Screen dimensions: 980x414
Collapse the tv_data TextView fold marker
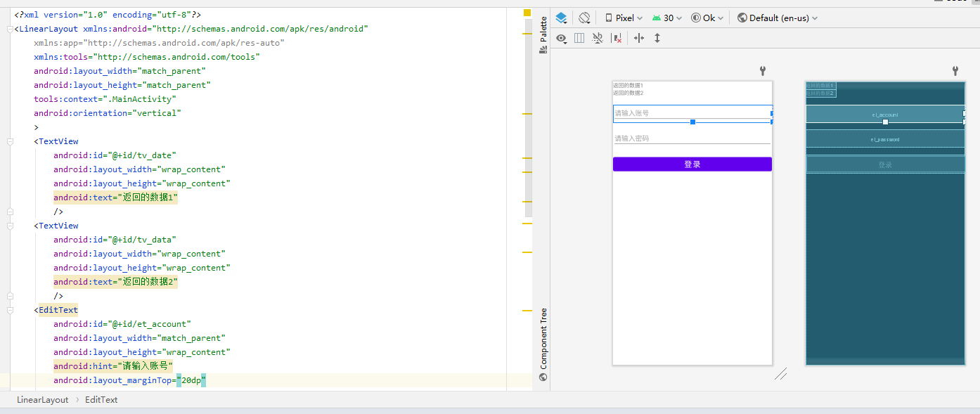(10, 226)
